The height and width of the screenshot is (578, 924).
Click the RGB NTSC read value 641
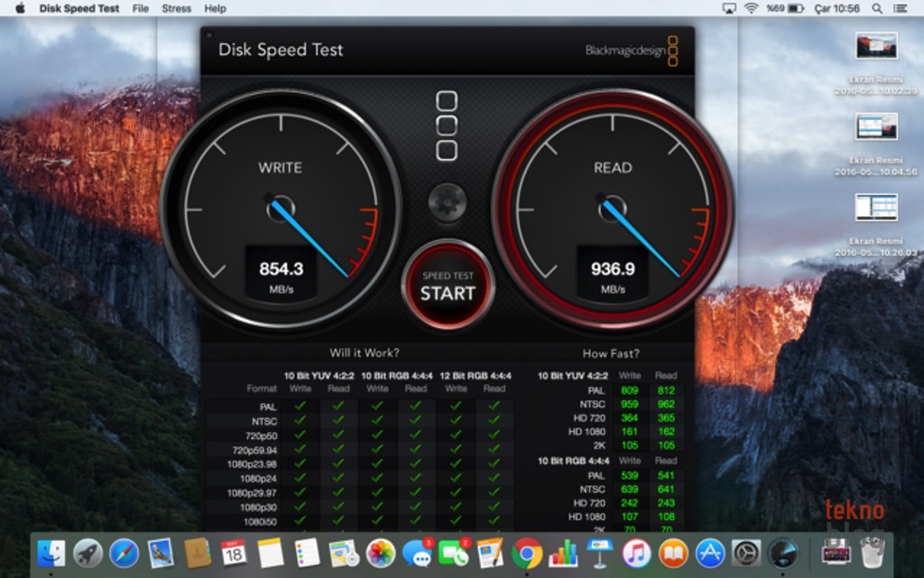(x=666, y=489)
